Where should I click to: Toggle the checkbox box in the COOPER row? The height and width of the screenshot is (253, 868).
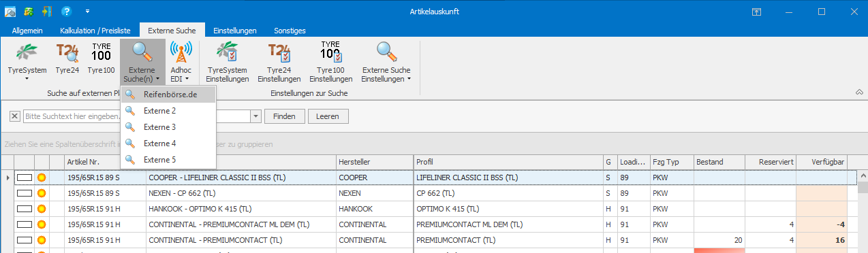pos(25,178)
